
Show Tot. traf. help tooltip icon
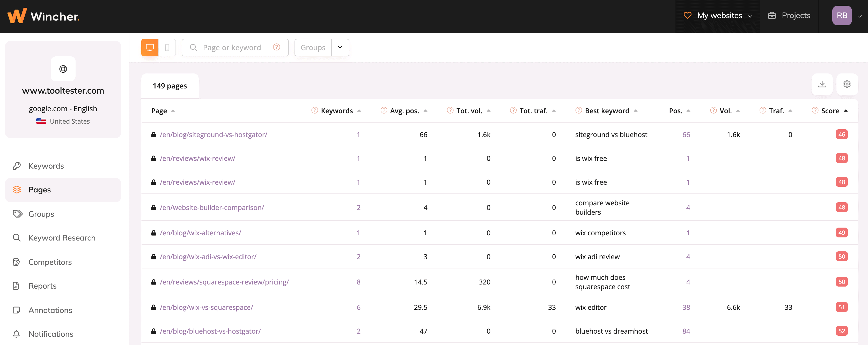(513, 110)
